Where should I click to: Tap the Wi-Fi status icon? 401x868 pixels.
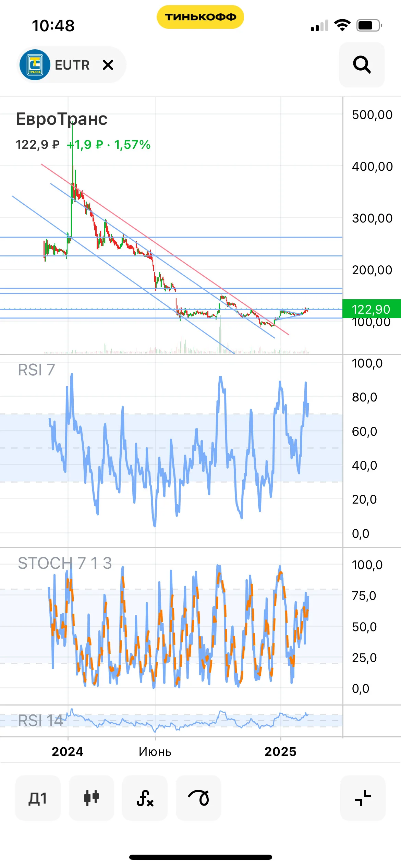342,25
